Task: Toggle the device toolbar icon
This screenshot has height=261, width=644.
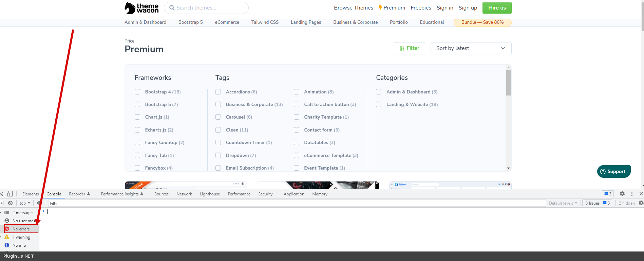Action: pyautogui.click(x=10, y=194)
